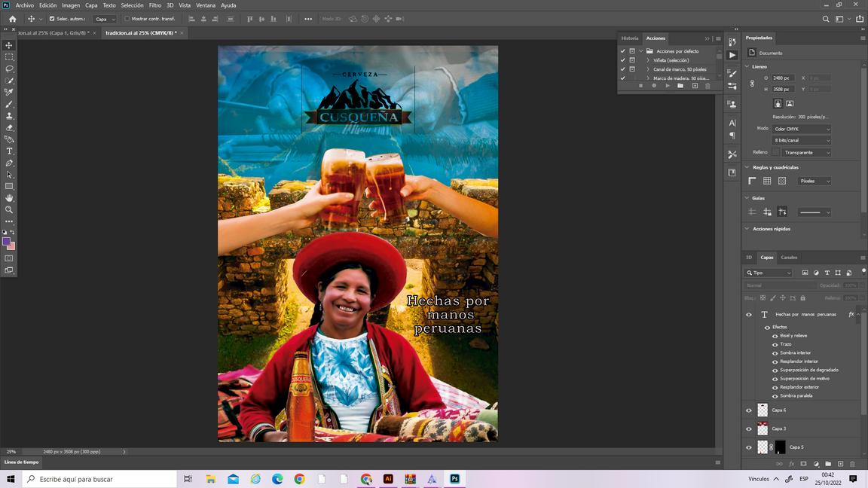
Task: Click the foreground purple color swatch
Action: 6,241
